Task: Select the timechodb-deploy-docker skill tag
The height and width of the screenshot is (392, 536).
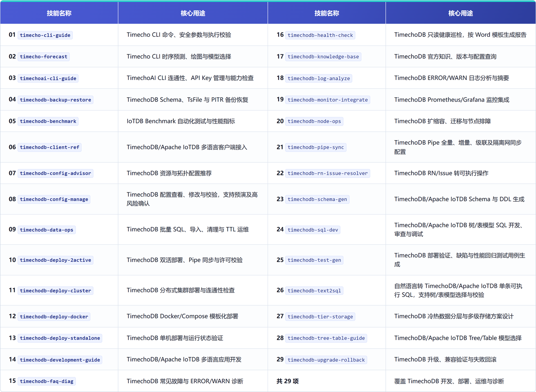Action: click(x=54, y=317)
